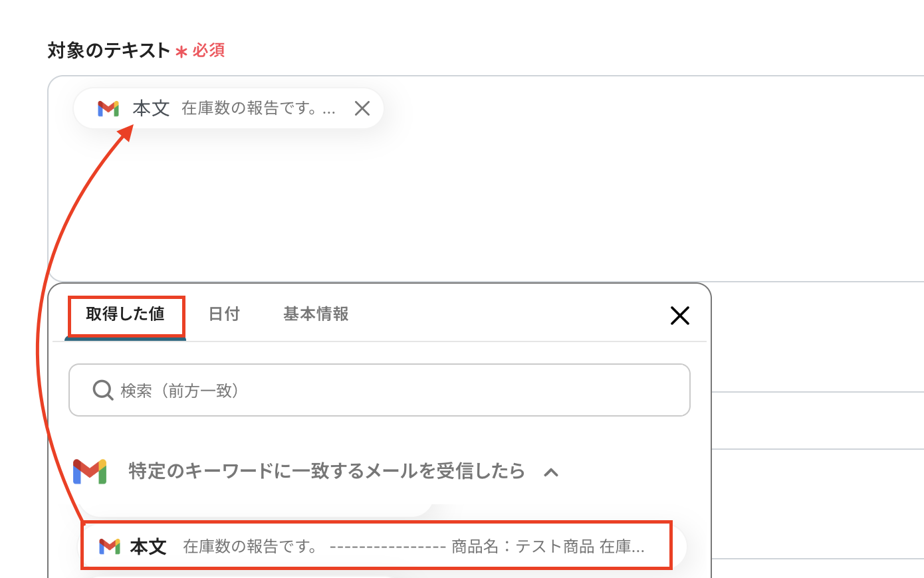
Task: Click the 本文 label on the inserted chip
Action: [152, 108]
